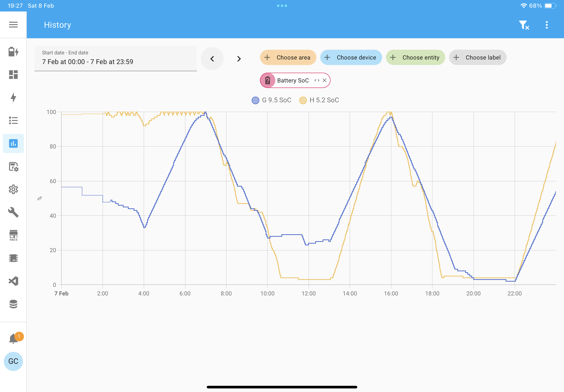
Task: Toggle H 5.2 SoC legend series
Action: tap(319, 100)
